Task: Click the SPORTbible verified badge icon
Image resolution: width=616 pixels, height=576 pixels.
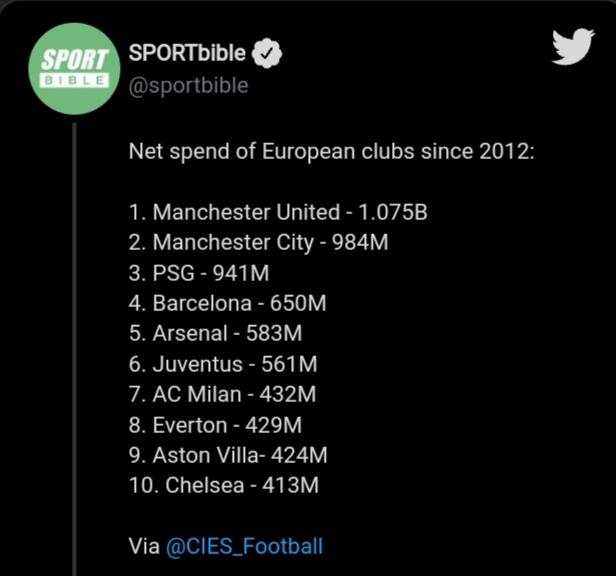Action: (x=268, y=54)
